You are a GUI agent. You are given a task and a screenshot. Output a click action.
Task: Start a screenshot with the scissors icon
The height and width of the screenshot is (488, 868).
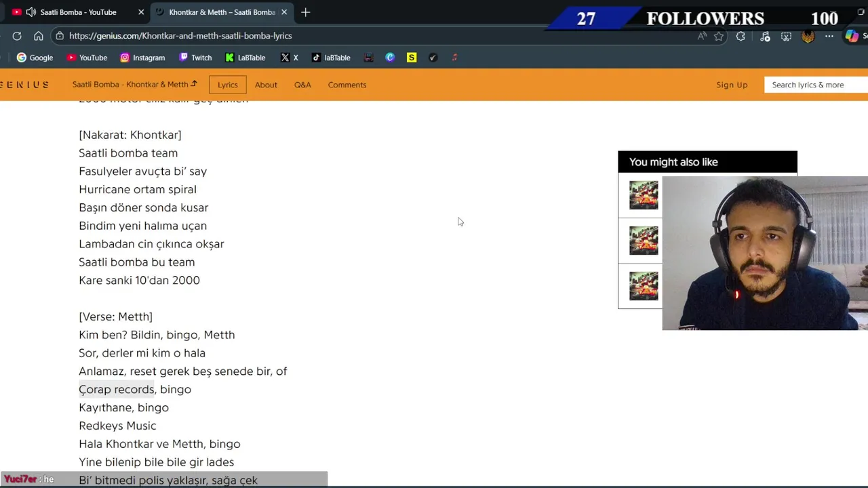[786, 37]
